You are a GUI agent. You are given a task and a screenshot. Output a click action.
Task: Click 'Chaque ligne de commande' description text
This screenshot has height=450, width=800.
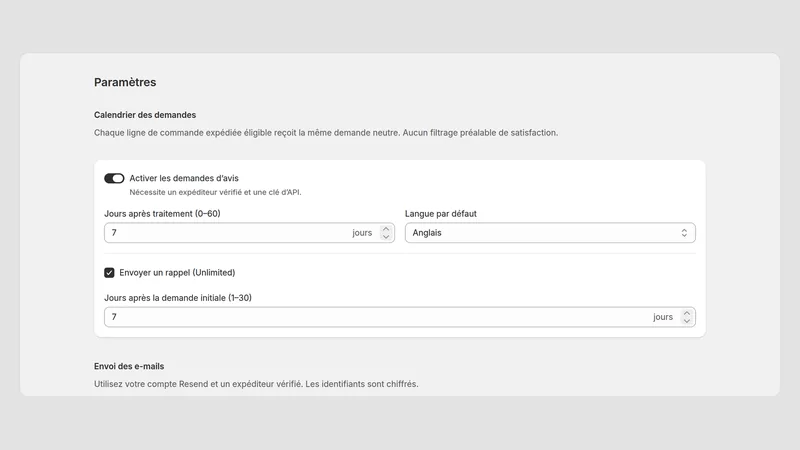pos(326,133)
